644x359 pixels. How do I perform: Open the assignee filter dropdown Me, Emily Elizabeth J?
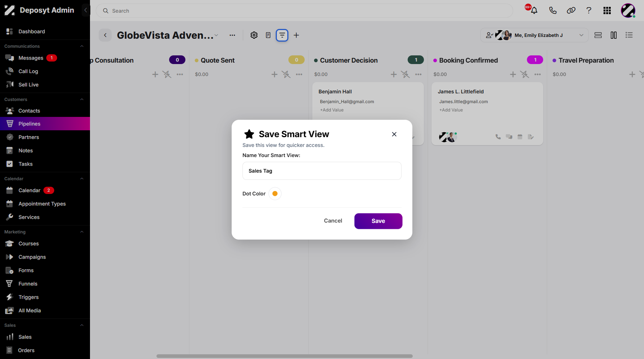[534, 35]
